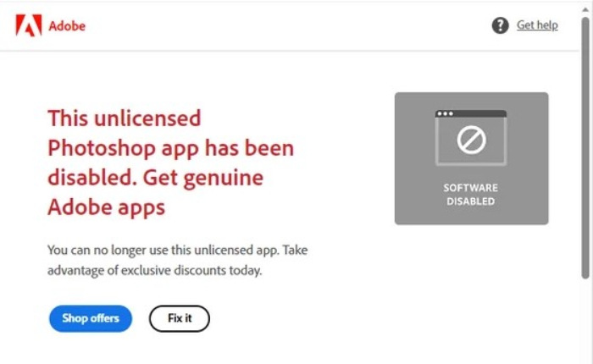
Task: Click the "Photoshop app has been" heading line
Action: (171, 148)
